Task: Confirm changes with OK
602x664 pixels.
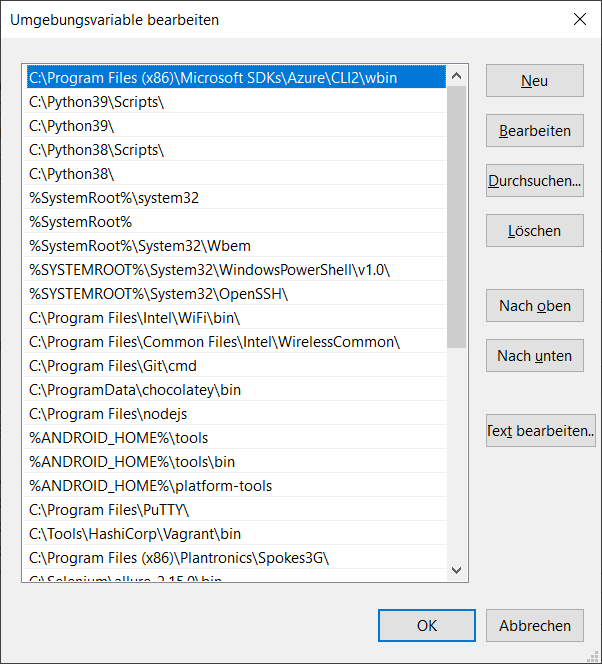Action: point(427,626)
